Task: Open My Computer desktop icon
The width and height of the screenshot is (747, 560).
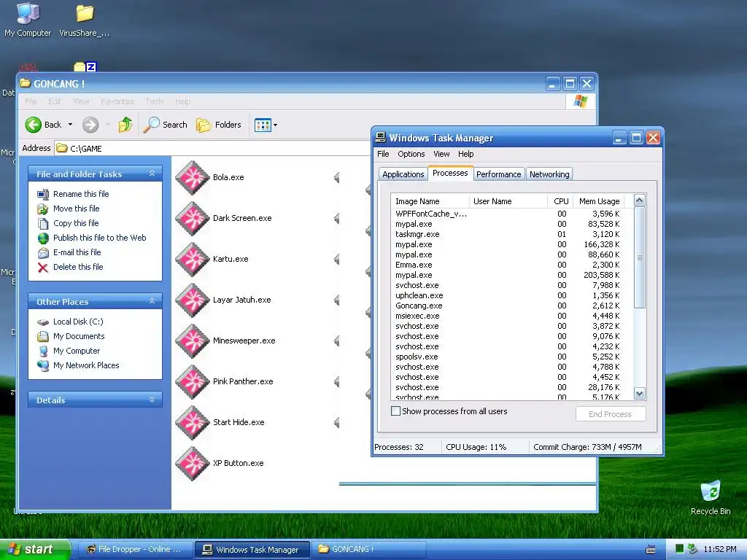Action: click(x=28, y=20)
